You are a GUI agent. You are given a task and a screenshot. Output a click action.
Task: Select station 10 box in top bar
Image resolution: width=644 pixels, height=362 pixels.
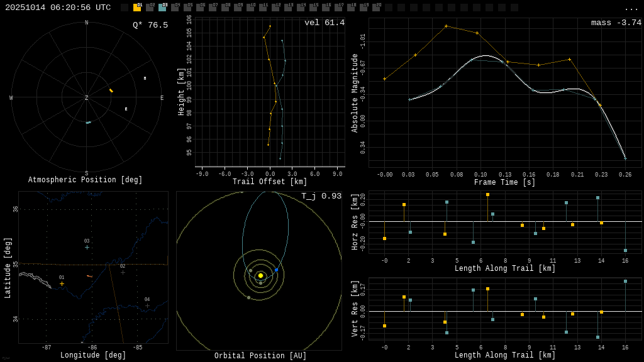click(250, 8)
